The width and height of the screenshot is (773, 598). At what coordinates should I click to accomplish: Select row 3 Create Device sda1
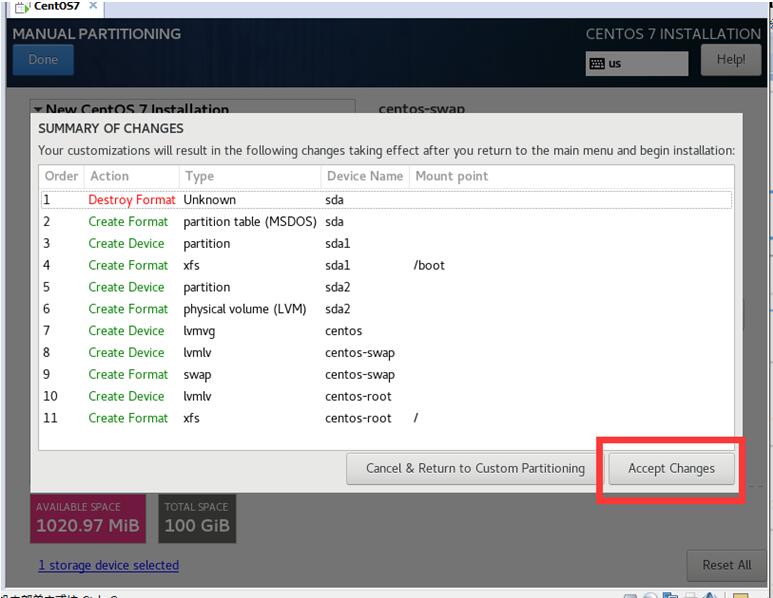(x=386, y=244)
